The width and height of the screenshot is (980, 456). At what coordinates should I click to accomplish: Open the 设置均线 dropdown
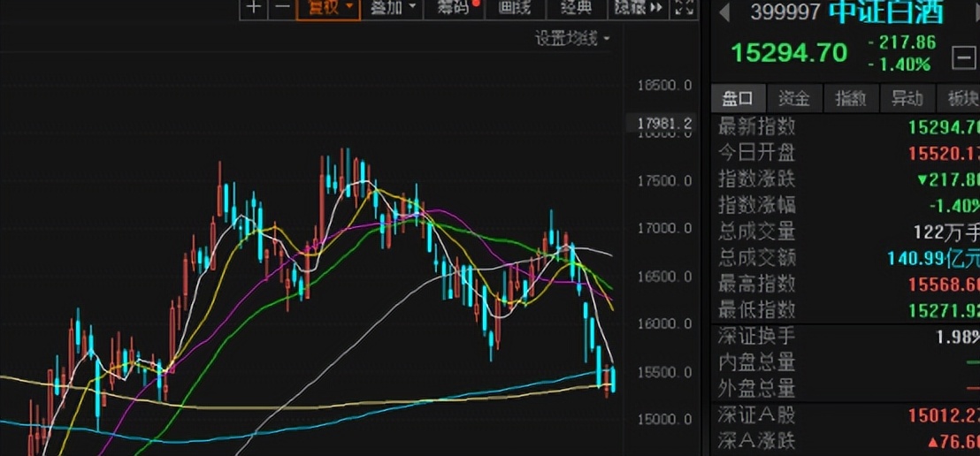[x=572, y=39]
